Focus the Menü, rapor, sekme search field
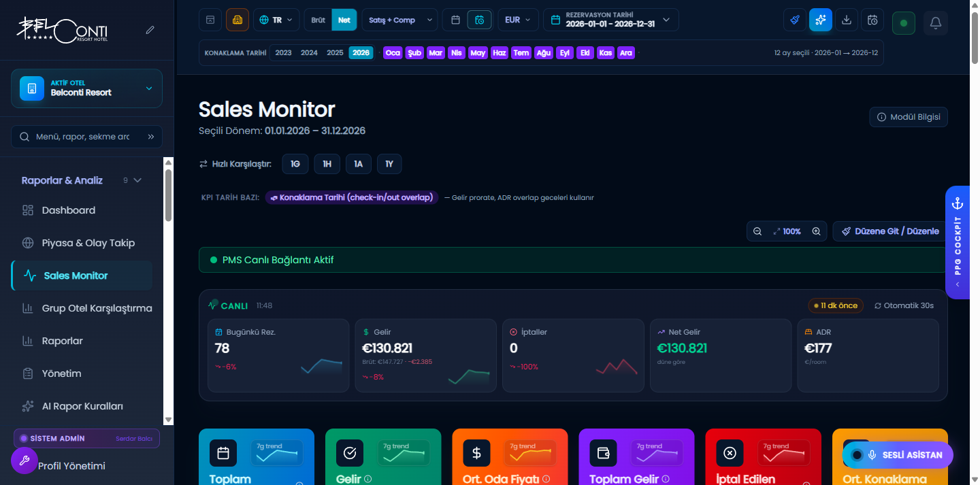The height and width of the screenshot is (485, 980). [x=86, y=137]
